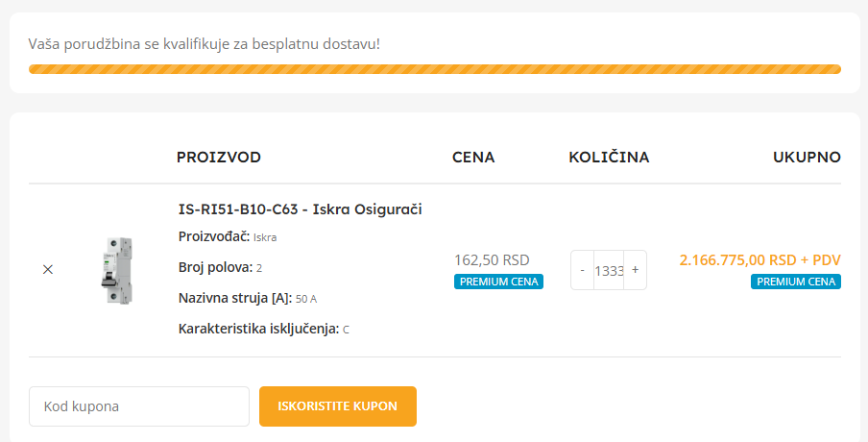868x442 pixels.
Task: Click the Nazivna struja 50 A attribute
Action: [248, 299]
